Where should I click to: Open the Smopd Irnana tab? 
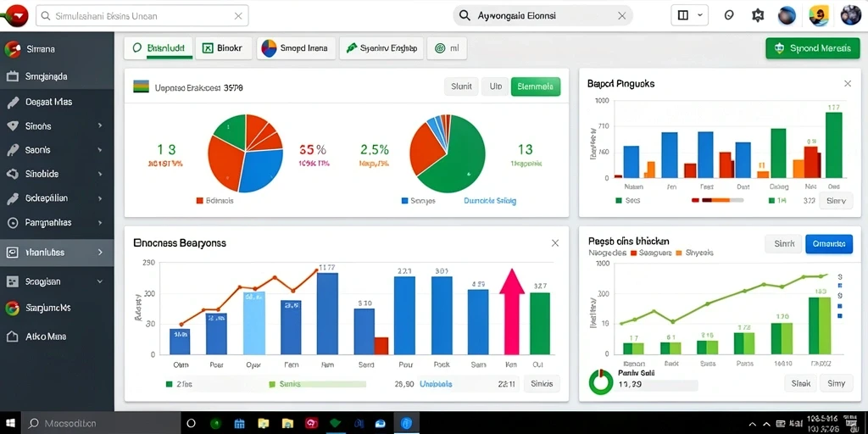(294, 48)
